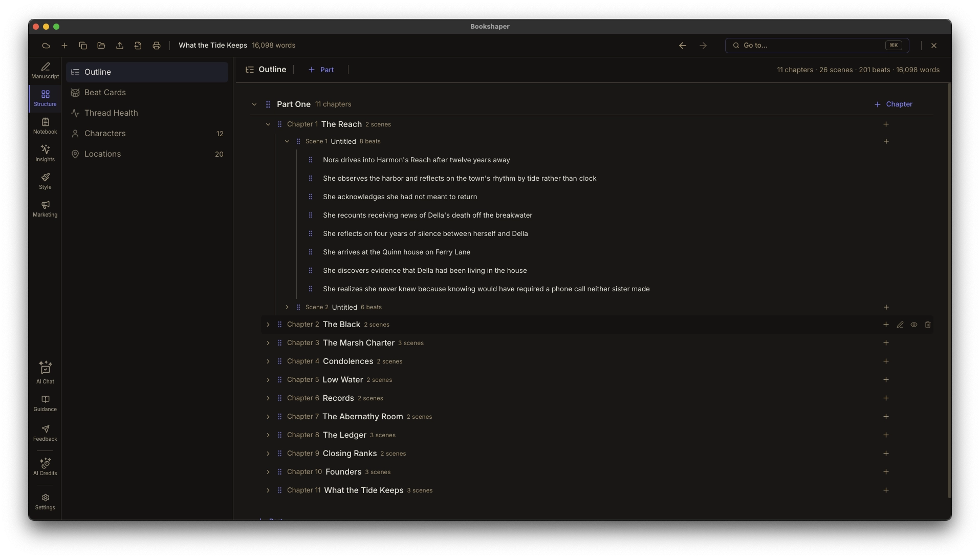
Task: Click the duplicate copy icon in toolbar
Action: (x=83, y=46)
